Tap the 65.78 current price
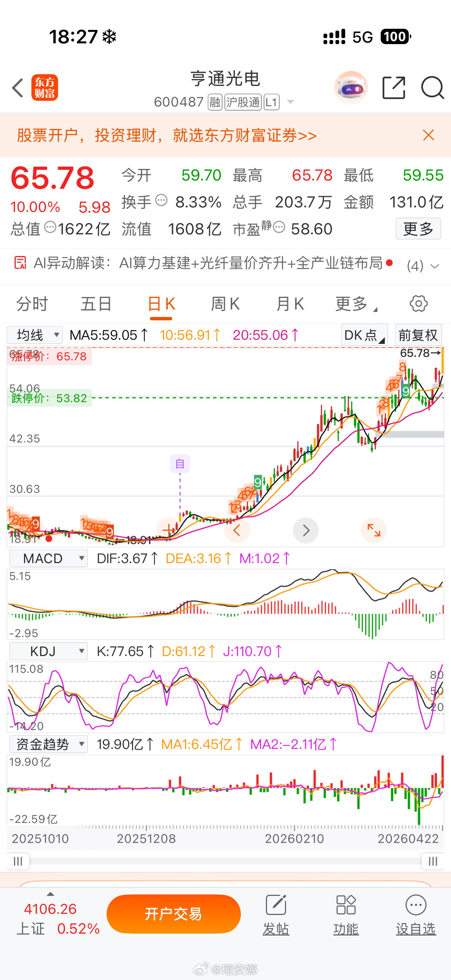 pyautogui.click(x=52, y=178)
